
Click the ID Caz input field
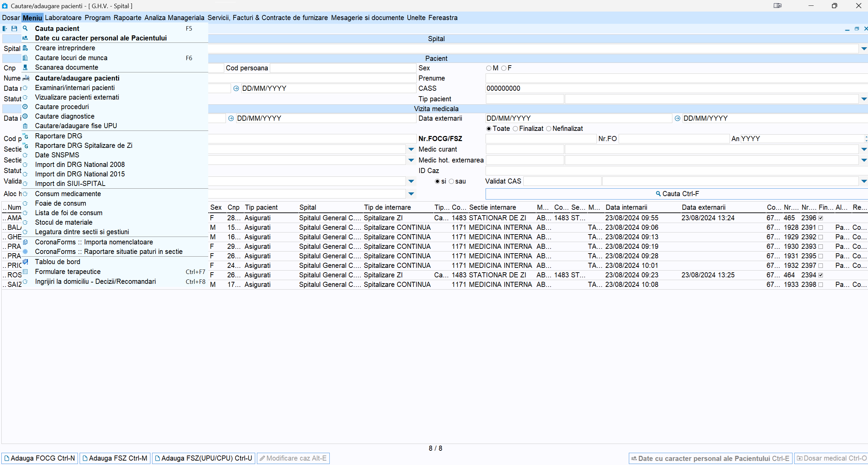pyautogui.click(x=676, y=171)
